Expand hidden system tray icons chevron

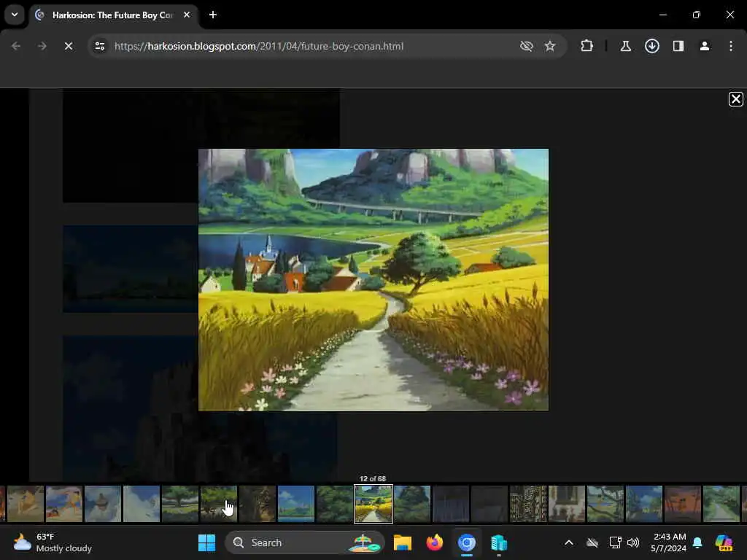(569, 542)
